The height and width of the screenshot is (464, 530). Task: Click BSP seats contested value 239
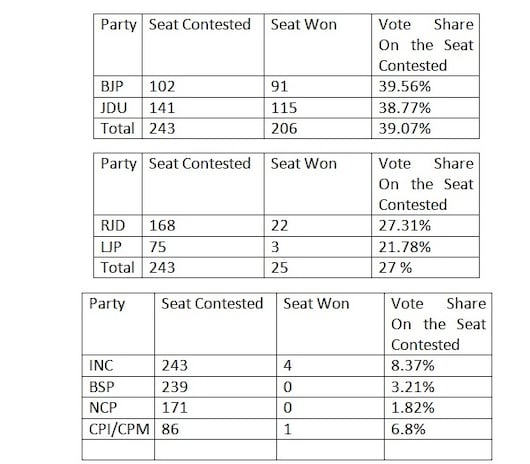click(215, 387)
